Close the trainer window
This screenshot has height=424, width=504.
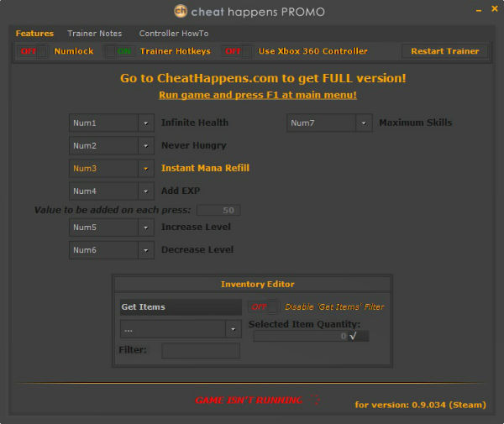[x=495, y=8]
